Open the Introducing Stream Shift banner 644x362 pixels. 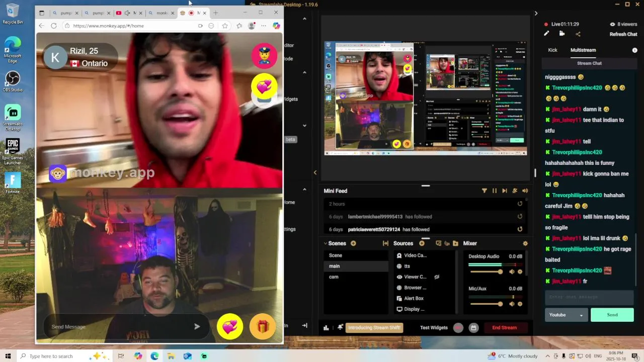pos(374,328)
